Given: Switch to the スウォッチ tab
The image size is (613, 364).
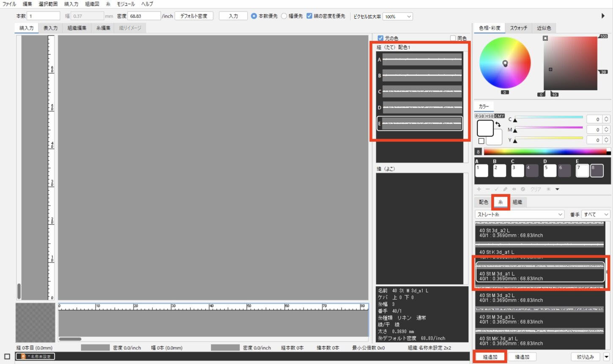Looking at the screenshot, I should point(518,28).
